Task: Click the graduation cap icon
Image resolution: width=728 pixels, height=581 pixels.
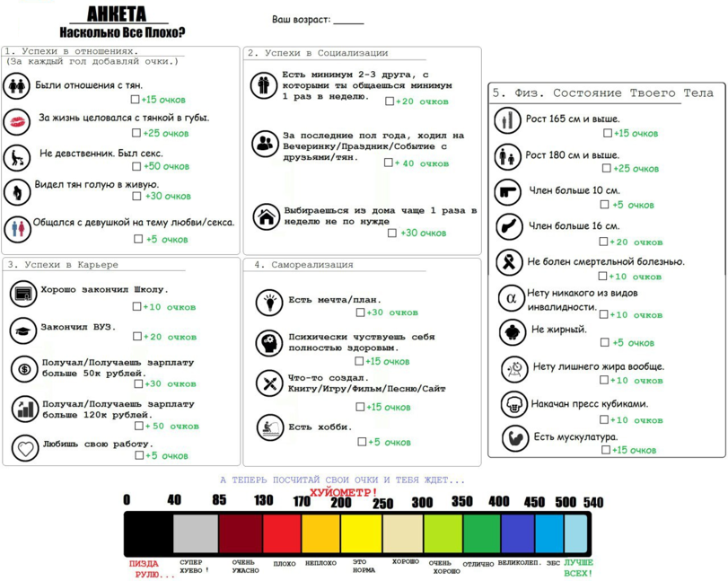Action: (23, 330)
